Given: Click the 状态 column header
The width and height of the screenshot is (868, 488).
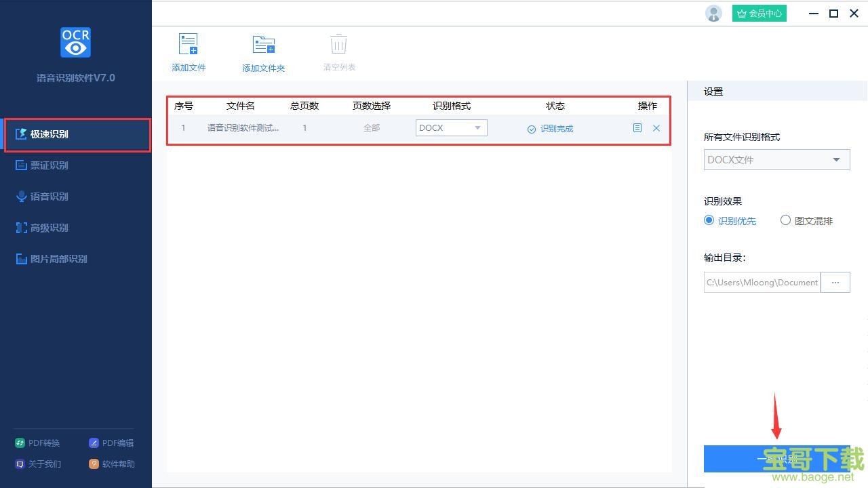Looking at the screenshot, I should (x=555, y=106).
